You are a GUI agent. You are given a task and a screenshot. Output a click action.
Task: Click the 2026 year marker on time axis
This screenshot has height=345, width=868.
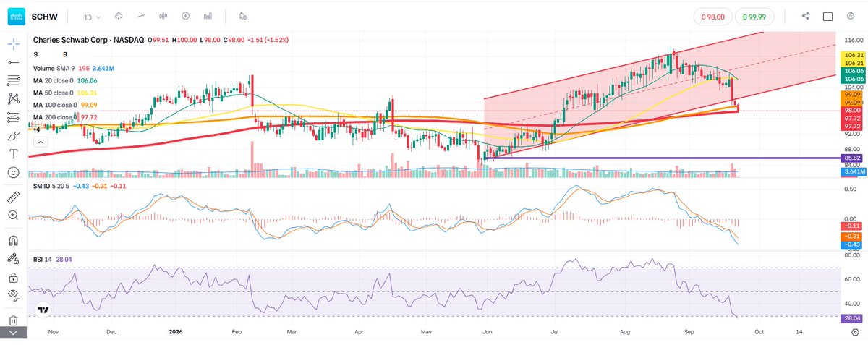click(x=174, y=331)
